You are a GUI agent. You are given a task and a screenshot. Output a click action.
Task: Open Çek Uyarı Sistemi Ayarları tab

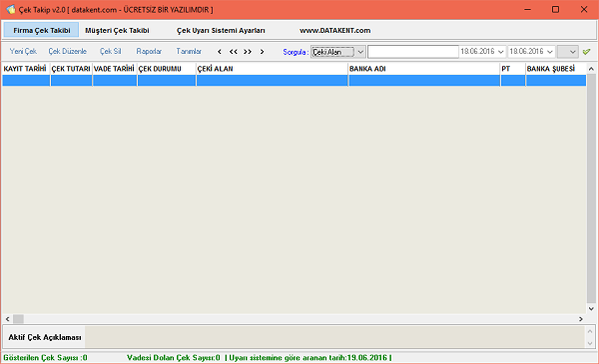[221, 30]
